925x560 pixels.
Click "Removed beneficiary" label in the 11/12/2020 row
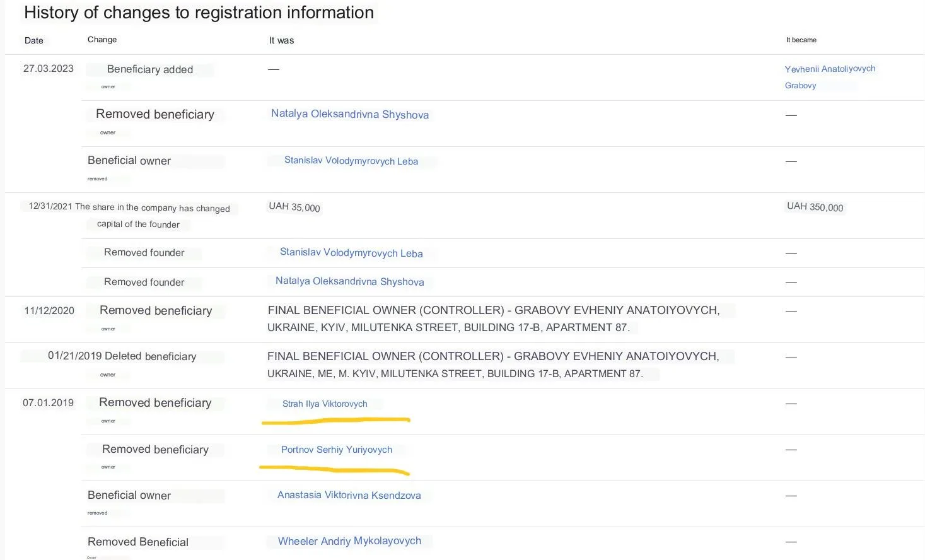(x=156, y=311)
